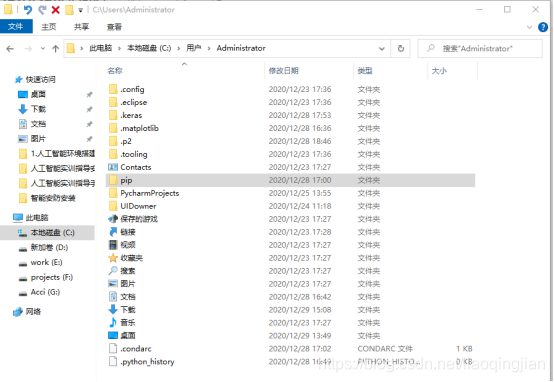
Task: Sort by the 名称 column header
Action: (x=115, y=71)
